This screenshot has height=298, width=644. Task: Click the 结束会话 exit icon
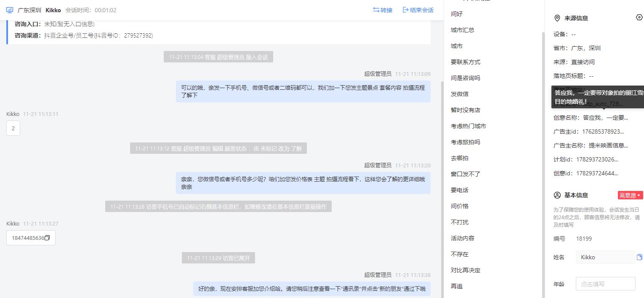(x=406, y=10)
